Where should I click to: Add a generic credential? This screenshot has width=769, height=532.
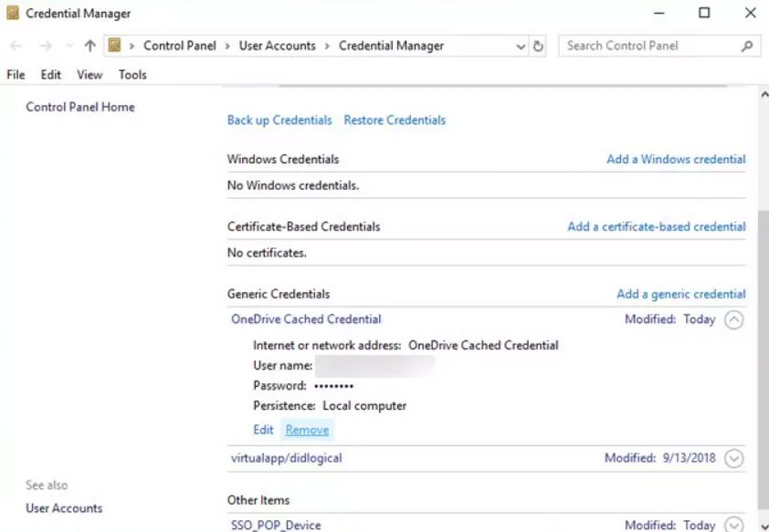681,295
